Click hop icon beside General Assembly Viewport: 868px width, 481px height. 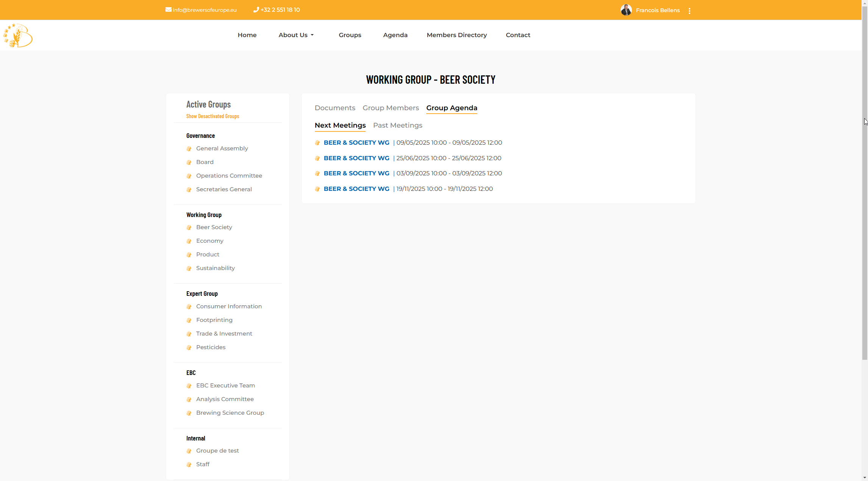[x=189, y=149]
